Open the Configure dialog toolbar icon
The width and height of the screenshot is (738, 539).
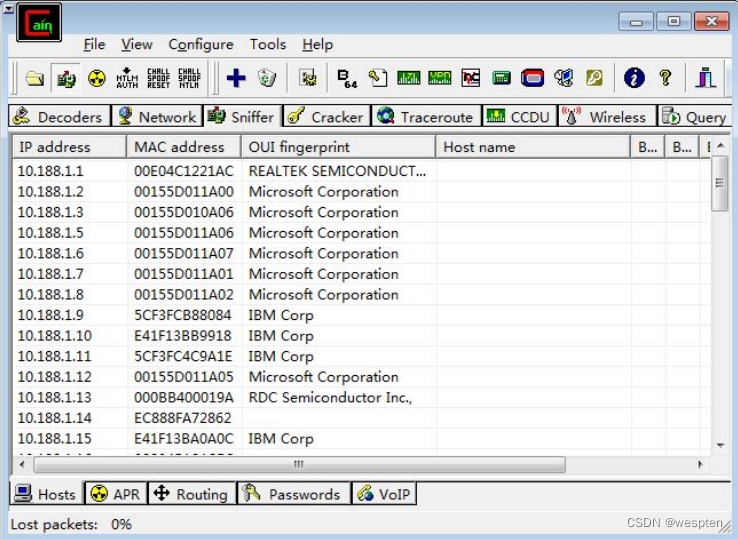click(308, 78)
